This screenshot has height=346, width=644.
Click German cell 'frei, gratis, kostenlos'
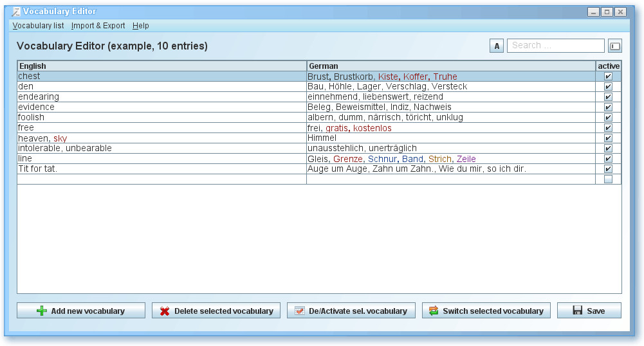pos(451,127)
